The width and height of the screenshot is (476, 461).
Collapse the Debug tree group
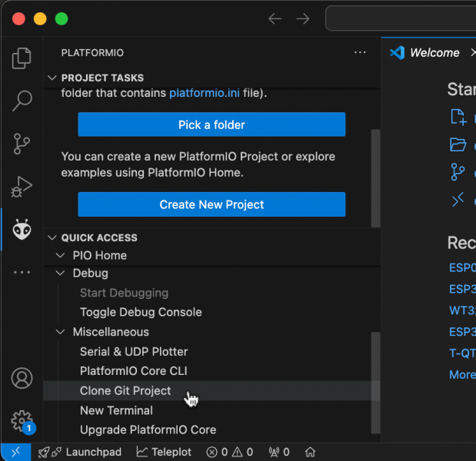tap(61, 274)
